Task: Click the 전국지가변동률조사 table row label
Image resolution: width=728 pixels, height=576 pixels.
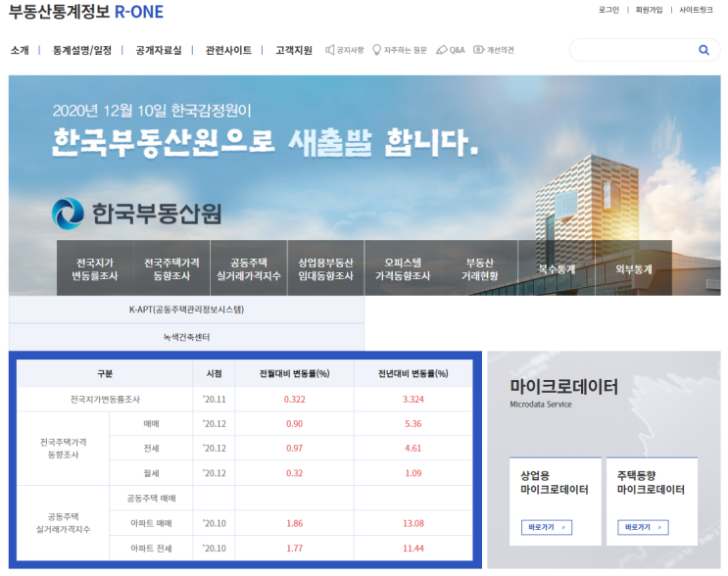Action: [105, 399]
